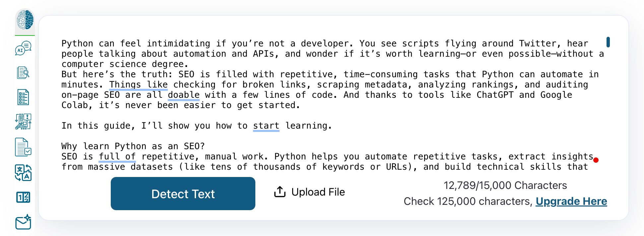Open the translator tool icon

click(x=23, y=173)
